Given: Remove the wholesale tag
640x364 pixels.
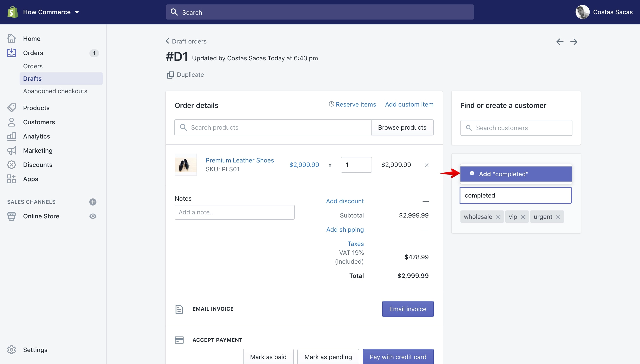Looking at the screenshot, I should (x=498, y=217).
